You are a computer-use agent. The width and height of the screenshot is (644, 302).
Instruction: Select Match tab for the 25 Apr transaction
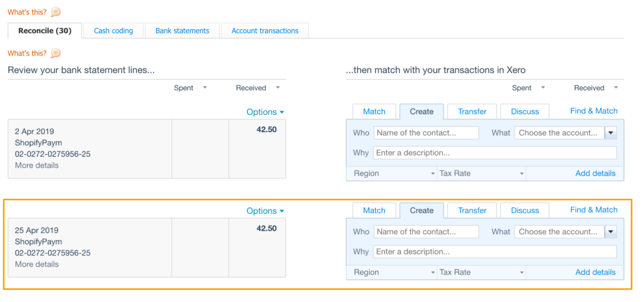(x=374, y=210)
